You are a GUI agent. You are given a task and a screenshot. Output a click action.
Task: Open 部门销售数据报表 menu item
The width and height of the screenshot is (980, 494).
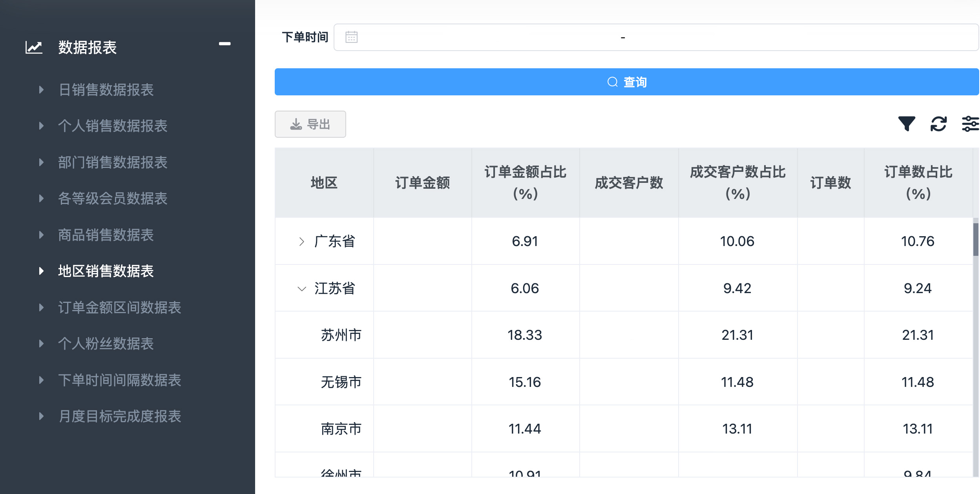click(113, 162)
